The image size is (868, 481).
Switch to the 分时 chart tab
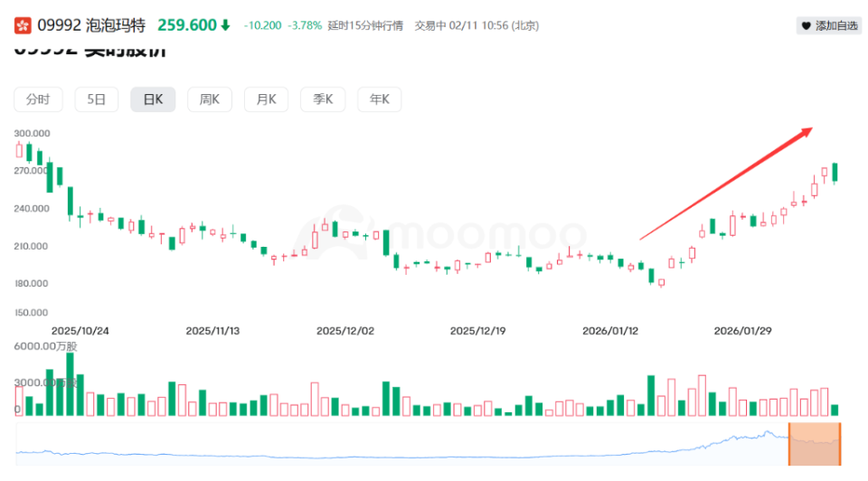(38, 99)
